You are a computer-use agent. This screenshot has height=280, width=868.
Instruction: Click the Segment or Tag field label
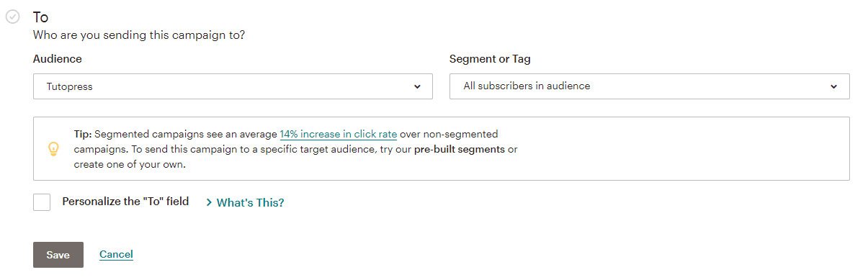[x=490, y=59]
